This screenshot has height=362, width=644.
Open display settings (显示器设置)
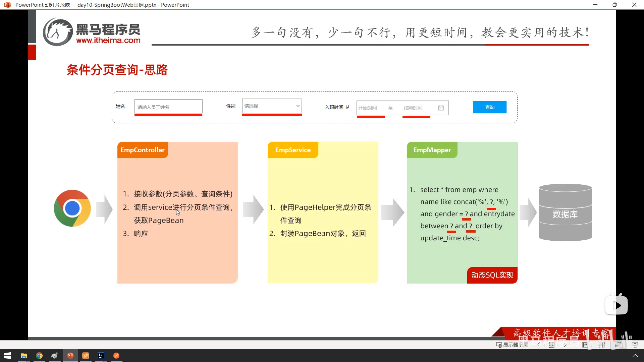pyautogui.click(x=512, y=345)
